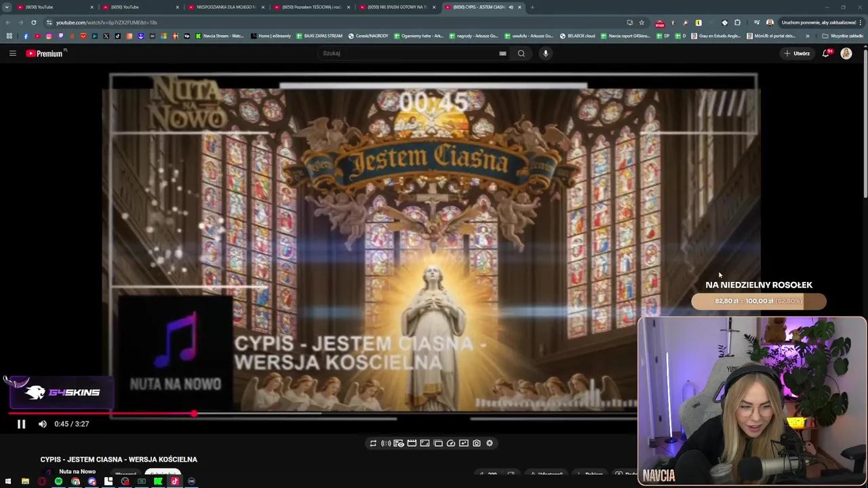Screen dimensions: 868x488
Task: Click the screenshot camera icon in the player toolbar
Action: click(x=477, y=443)
